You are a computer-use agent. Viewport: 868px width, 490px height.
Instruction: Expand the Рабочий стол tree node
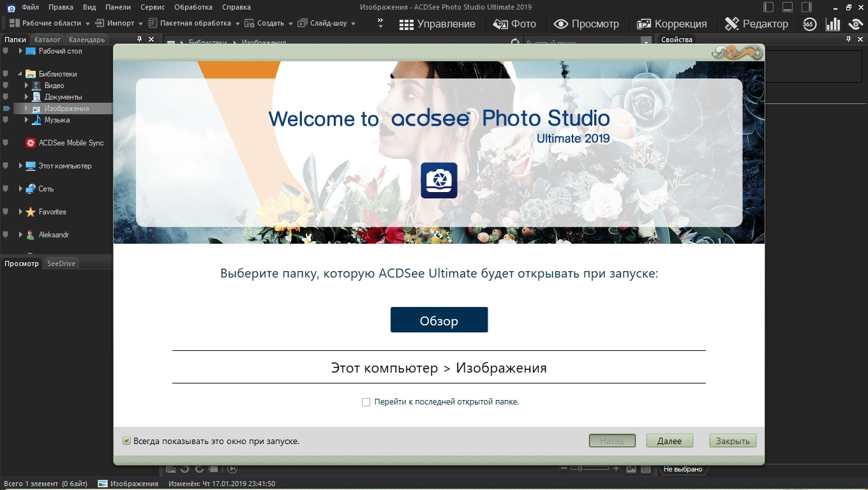coord(20,51)
